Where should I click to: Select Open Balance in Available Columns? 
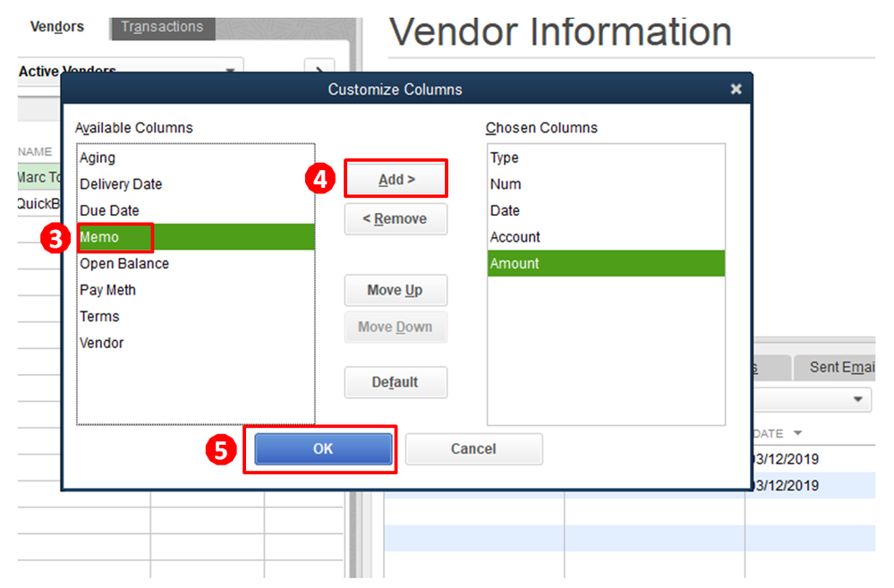click(x=196, y=263)
